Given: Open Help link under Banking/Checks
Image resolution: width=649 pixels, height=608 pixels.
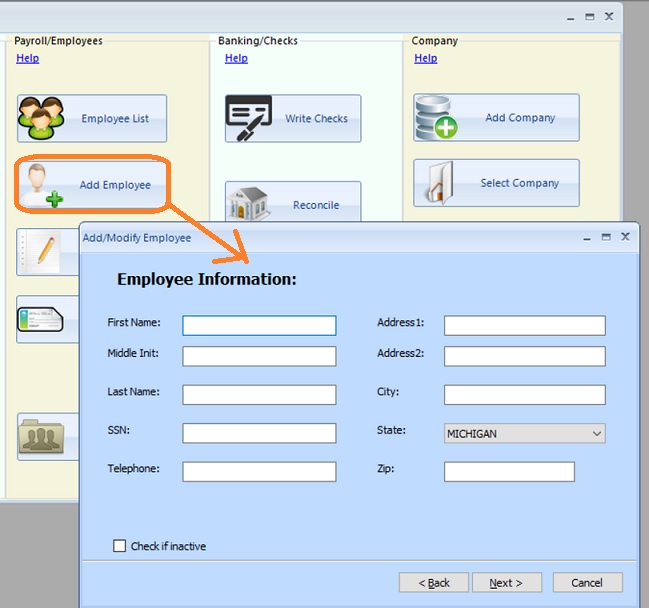Looking at the screenshot, I should pyautogui.click(x=236, y=58).
